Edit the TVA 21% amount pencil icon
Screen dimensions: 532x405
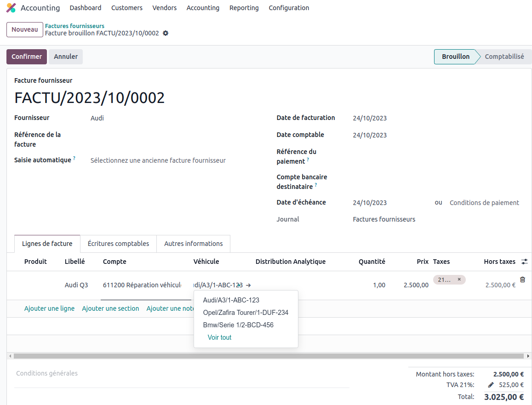[491, 385]
